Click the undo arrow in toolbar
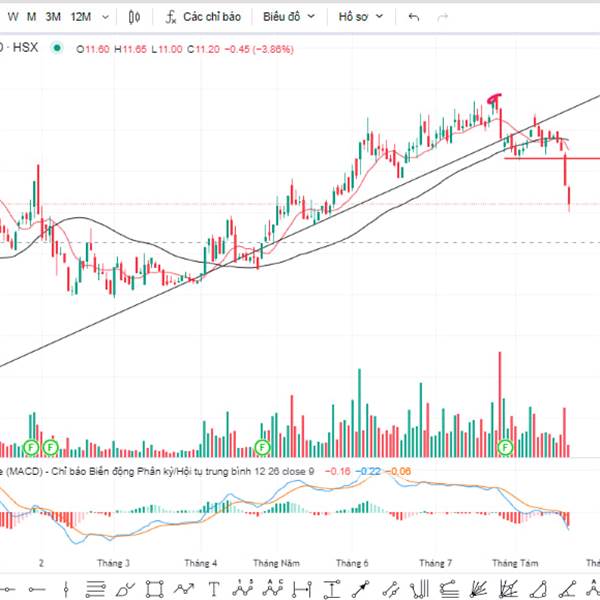 click(414, 17)
